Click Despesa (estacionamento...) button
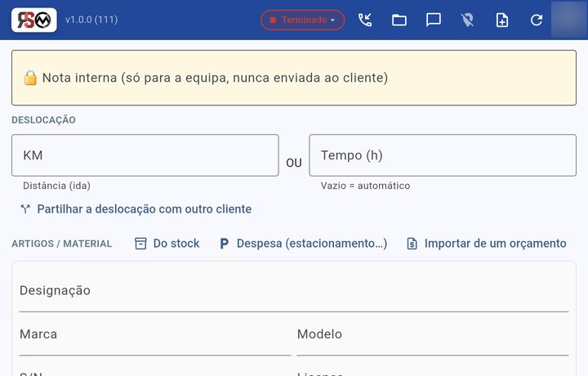Screen dimensions: 588x376 (x=303, y=244)
